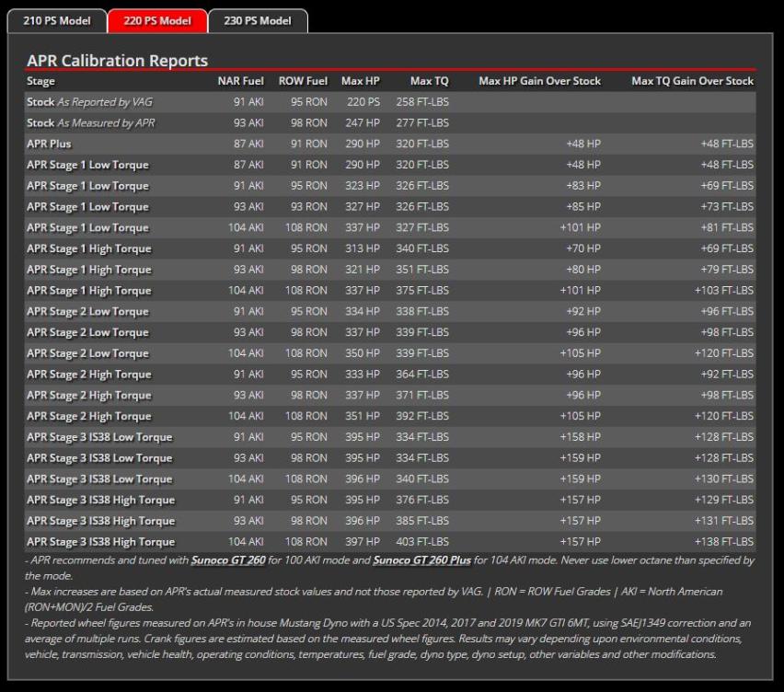Click the 340 FT-LBS cell in Stage 3 IS38 Low Torque row
The width and height of the screenshot is (784, 692).
point(422,479)
